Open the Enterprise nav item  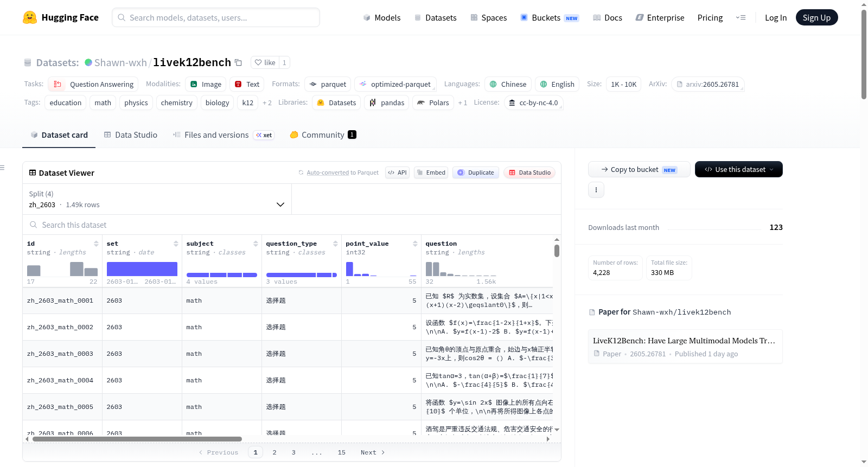pos(660,17)
